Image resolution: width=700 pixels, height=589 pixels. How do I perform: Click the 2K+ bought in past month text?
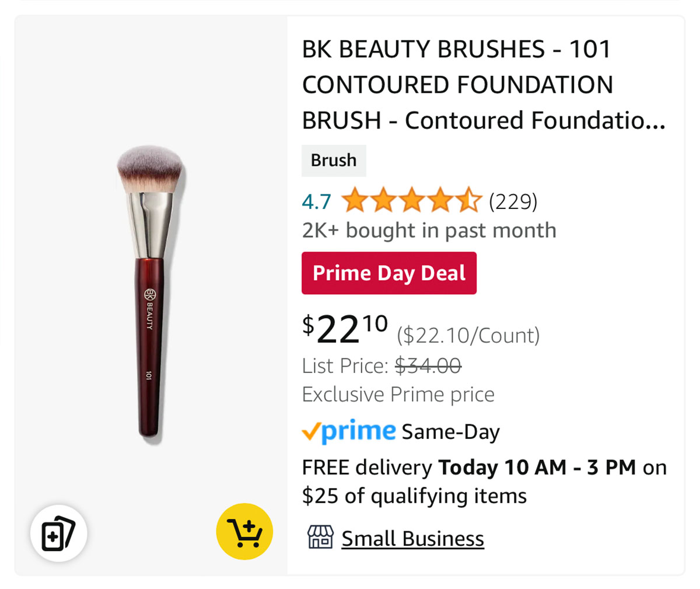pyautogui.click(x=429, y=231)
